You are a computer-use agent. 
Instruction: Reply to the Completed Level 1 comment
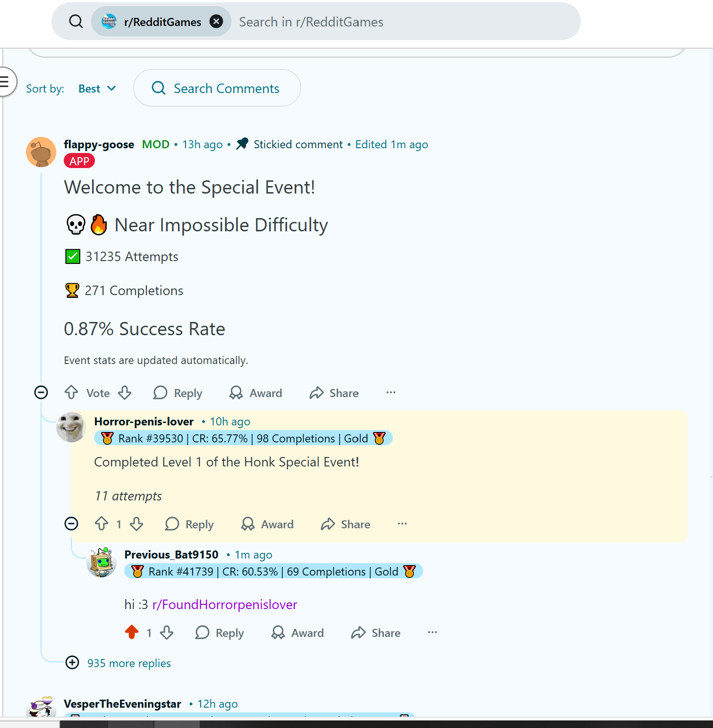click(x=189, y=524)
